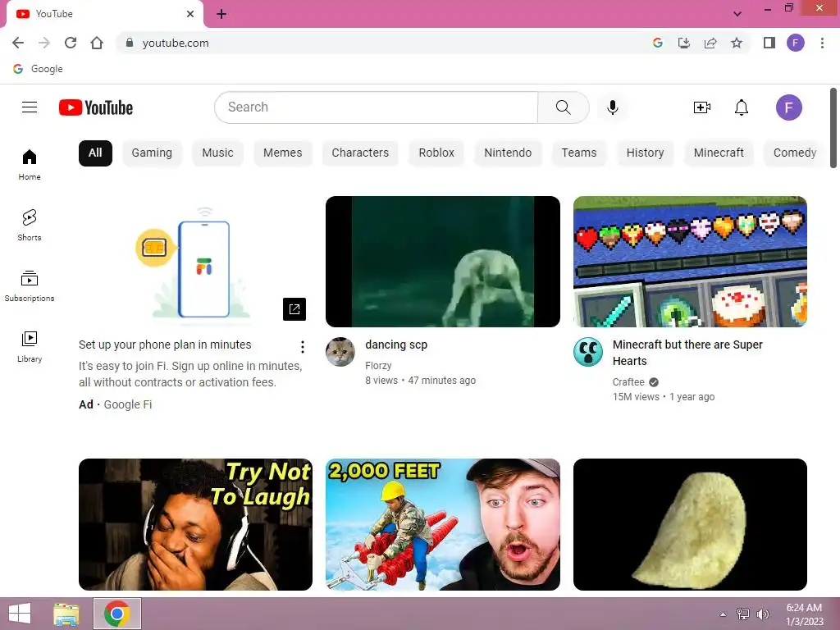Select the History filter chip
This screenshot has width=840, height=630.
coord(645,153)
